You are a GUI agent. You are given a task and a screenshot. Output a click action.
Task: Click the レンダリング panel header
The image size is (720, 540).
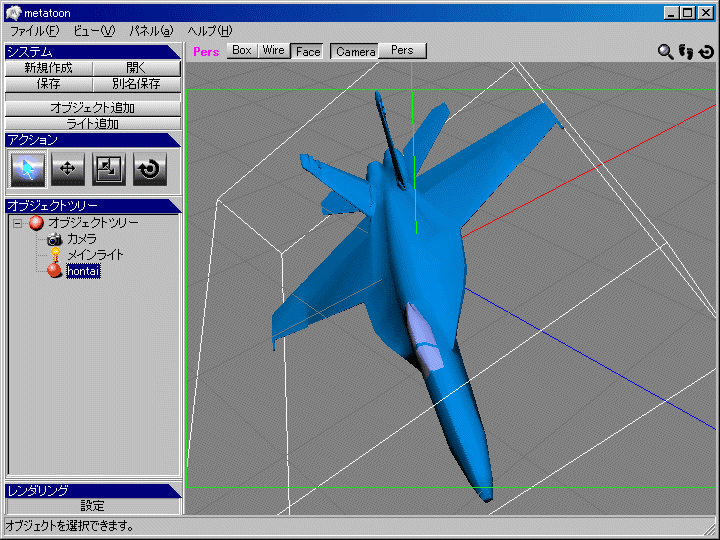tap(93, 490)
